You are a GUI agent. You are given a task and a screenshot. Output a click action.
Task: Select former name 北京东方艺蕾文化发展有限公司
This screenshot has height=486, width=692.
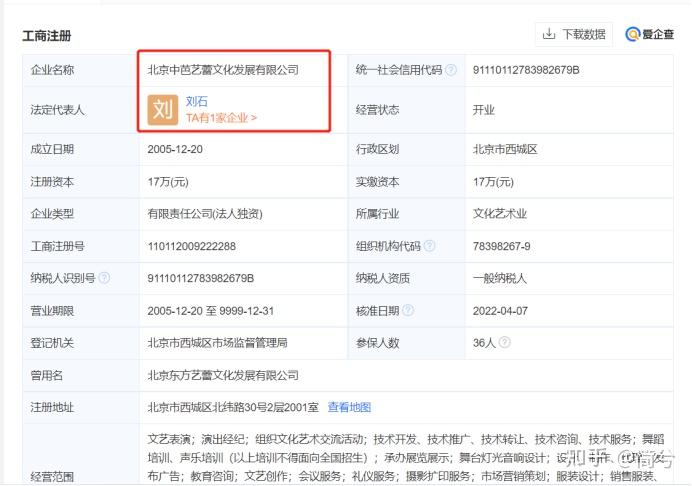click(x=223, y=376)
